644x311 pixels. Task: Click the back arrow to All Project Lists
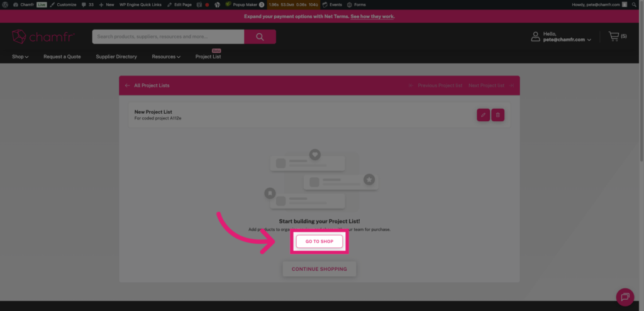pyautogui.click(x=127, y=85)
